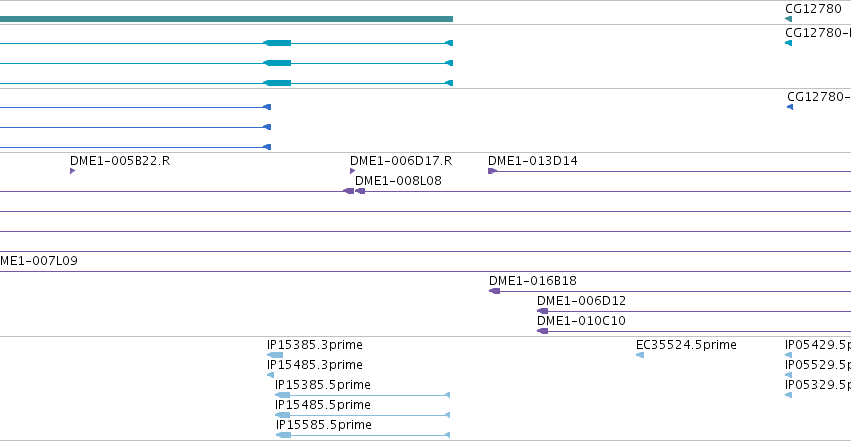Click the arrow marker under IP05329.5 label
Screen dimensions: 851x441
(789, 395)
